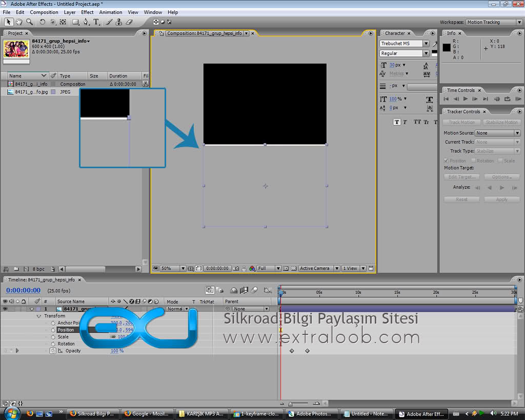Toggle the Motion Blur timeline switch
Image resolution: width=525 pixels, height=420 pixels.
[x=255, y=290]
